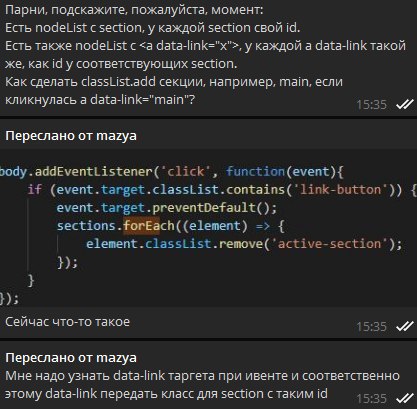Click the string 'link-button' in the code

click(x=340, y=190)
